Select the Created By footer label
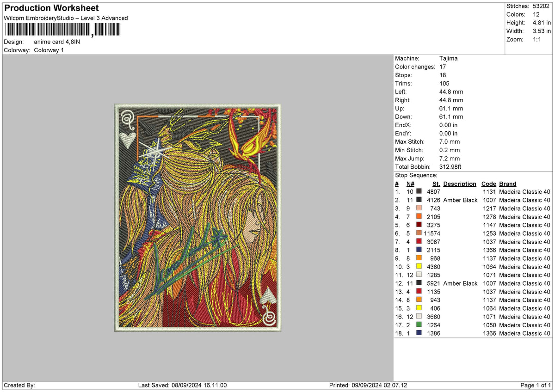 [x=19, y=385]
